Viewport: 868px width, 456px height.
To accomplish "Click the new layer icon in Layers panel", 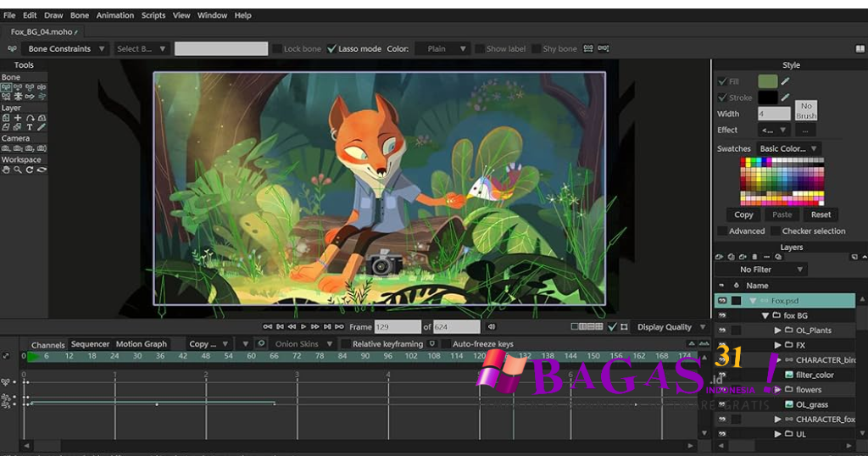I will (x=719, y=257).
